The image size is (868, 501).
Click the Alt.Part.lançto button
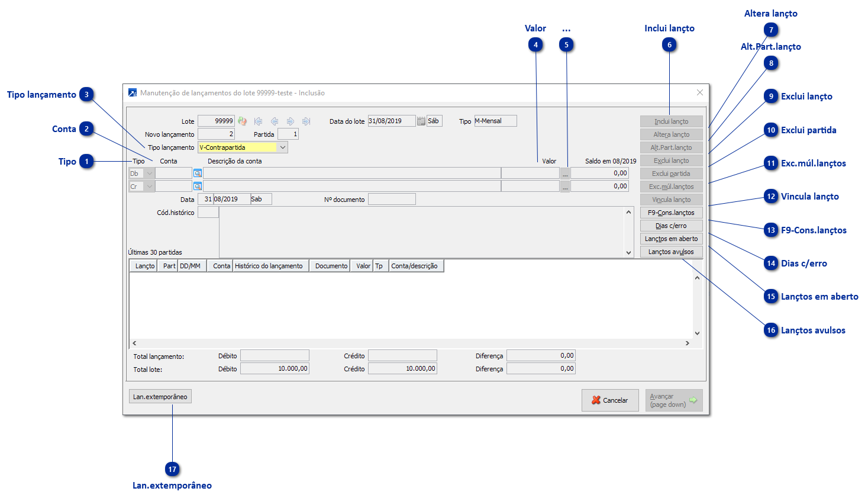672,147
